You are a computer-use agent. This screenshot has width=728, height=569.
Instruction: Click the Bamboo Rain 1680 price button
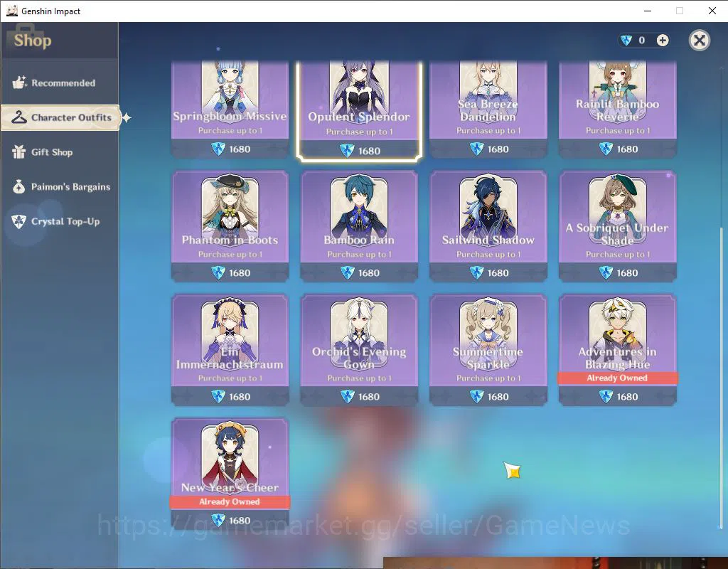click(x=359, y=272)
